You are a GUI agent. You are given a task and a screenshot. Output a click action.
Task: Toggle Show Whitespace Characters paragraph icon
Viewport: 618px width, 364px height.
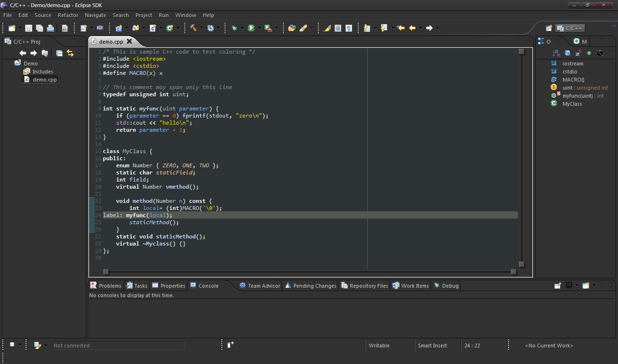(x=349, y=28)
